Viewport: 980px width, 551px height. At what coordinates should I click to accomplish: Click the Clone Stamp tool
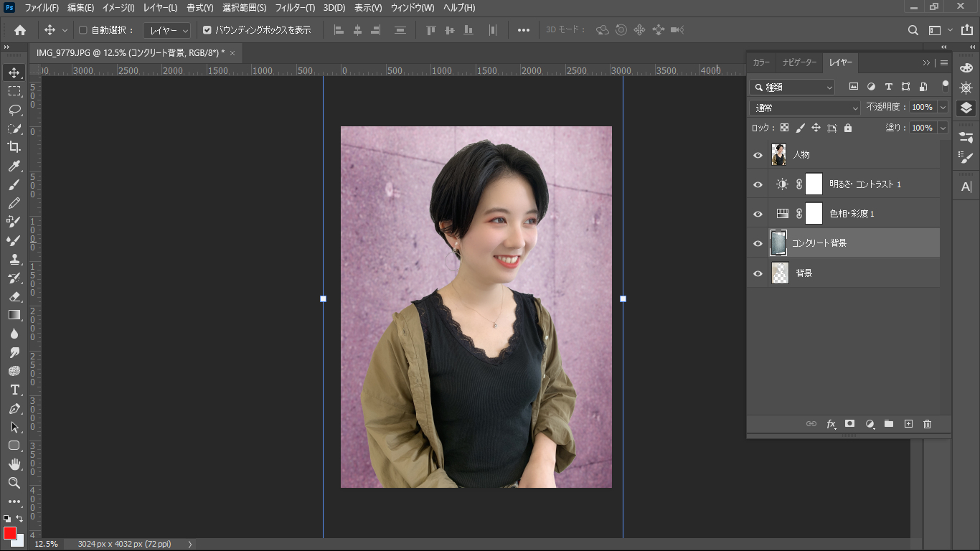pos(14,259)
